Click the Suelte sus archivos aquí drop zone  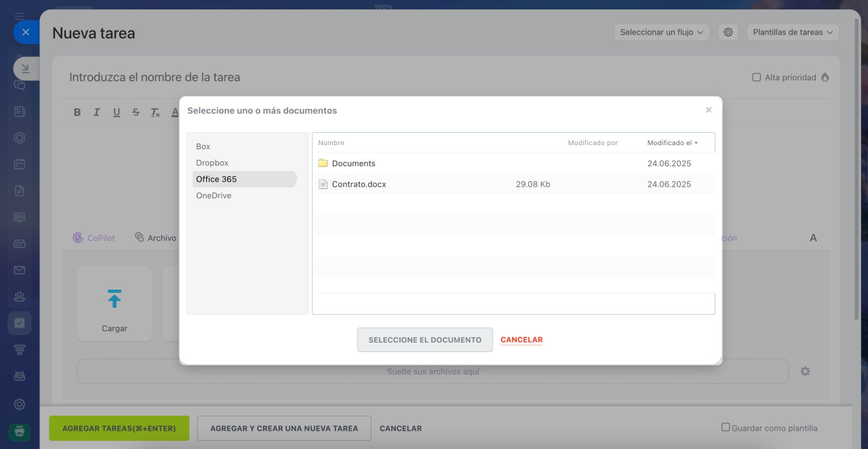[433, 372]
